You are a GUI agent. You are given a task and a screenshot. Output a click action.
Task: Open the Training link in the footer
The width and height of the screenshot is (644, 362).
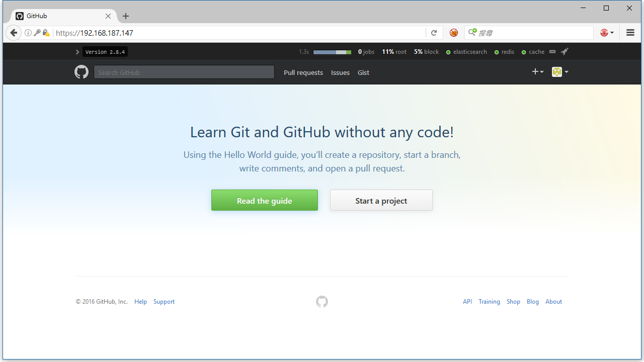point(489,301)
